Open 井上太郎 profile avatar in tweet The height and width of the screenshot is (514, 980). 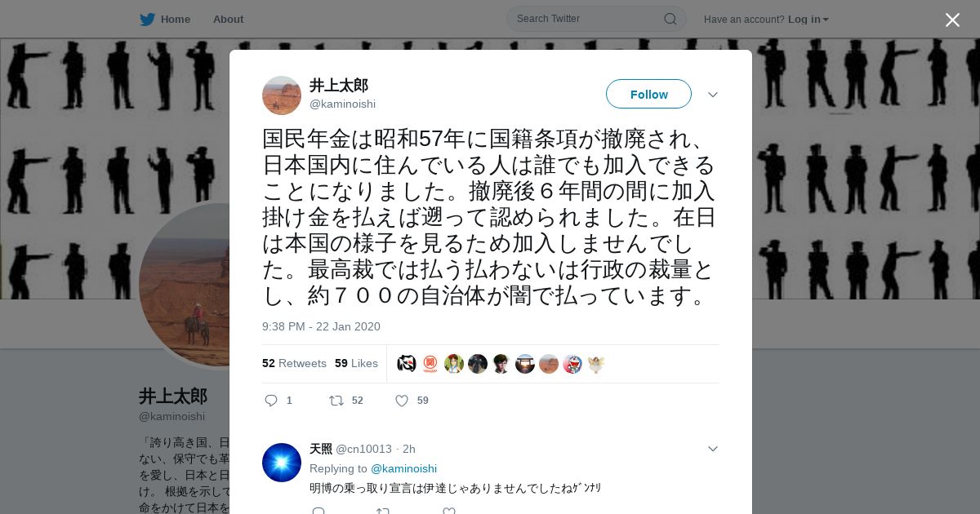[x=282, y=95]
